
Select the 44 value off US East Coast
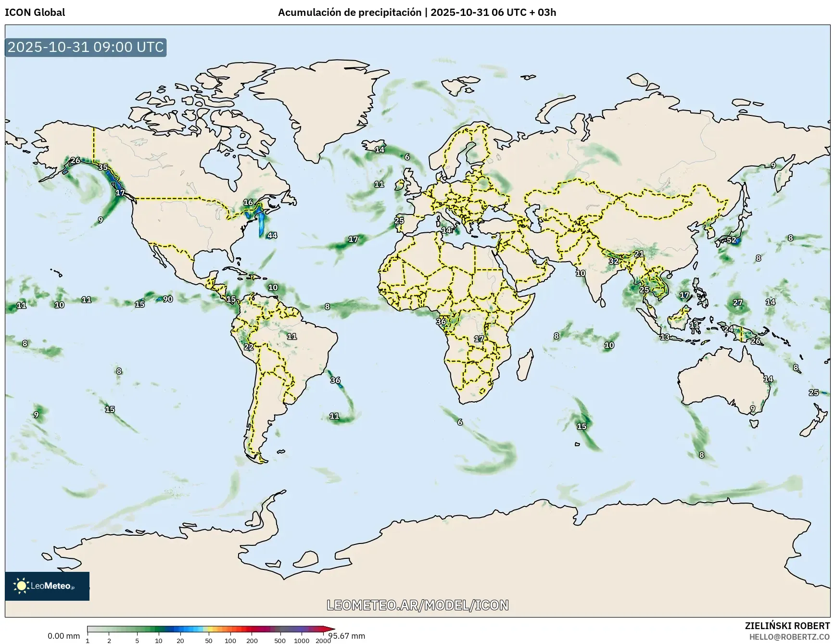tap(272, 235)
